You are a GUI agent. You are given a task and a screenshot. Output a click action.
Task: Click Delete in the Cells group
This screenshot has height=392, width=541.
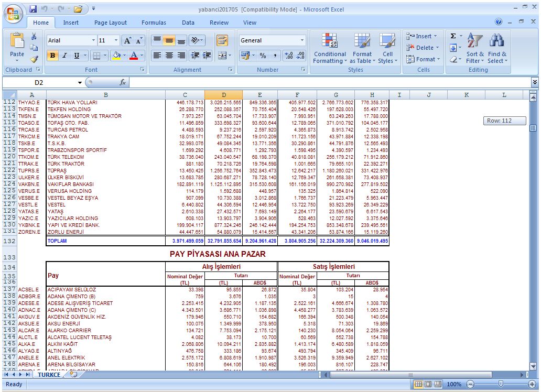[423, 48]
